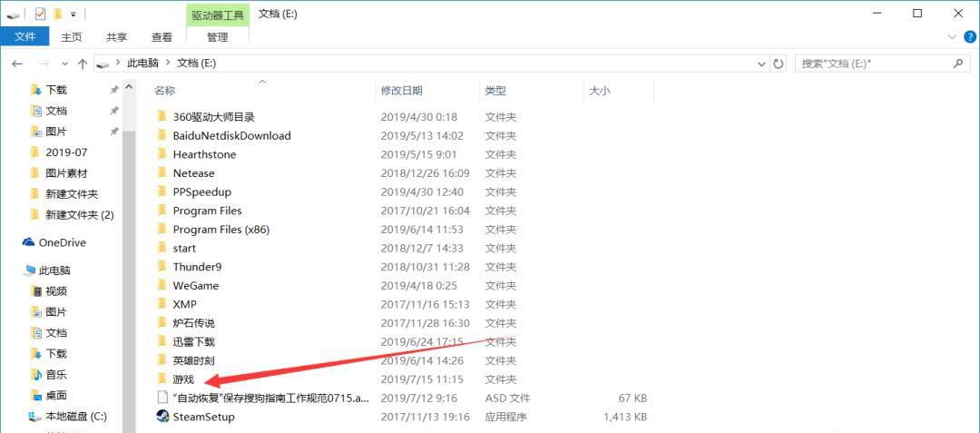Select the 迅雷下载 folder name
980x433 pixels.
pyautogui.click(x=194, y=342)
